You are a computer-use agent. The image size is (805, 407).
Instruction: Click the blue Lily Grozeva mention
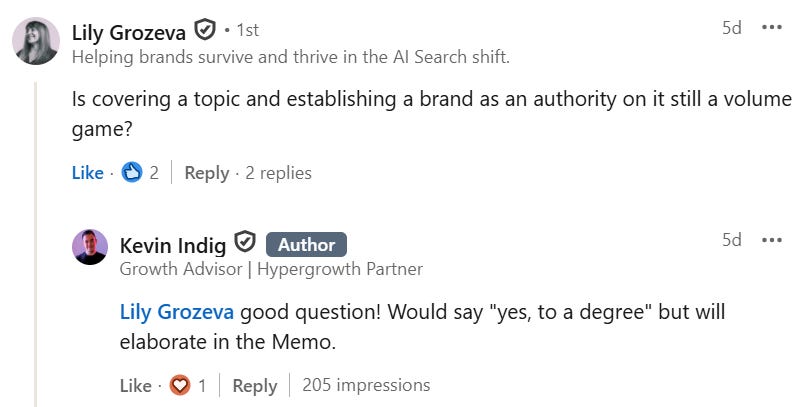click(x=177, y=312)
